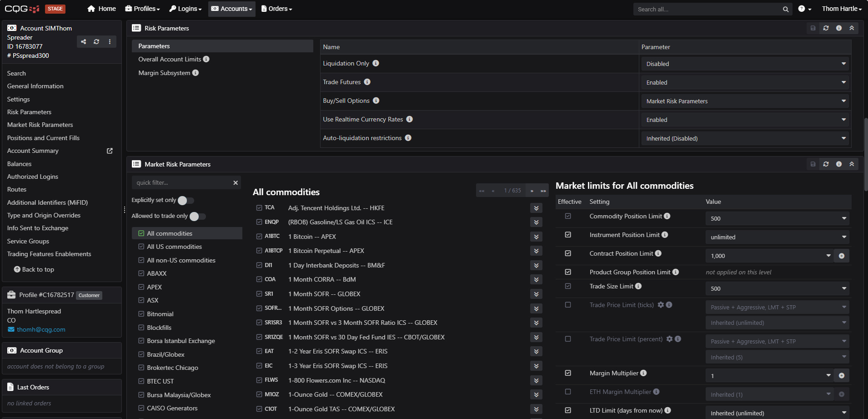Open the Orders menu in navbar
Screen dimensions: 868x419
[x=276, y=9]
